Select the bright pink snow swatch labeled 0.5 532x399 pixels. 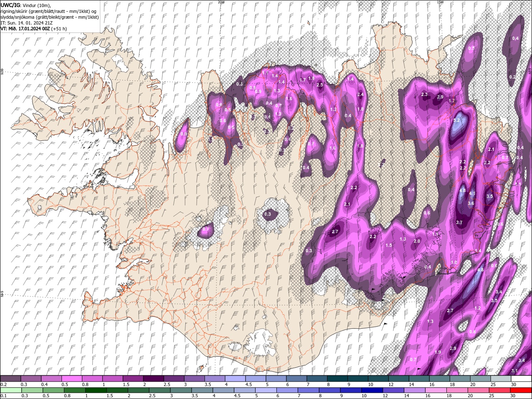(x=72, y=379)
